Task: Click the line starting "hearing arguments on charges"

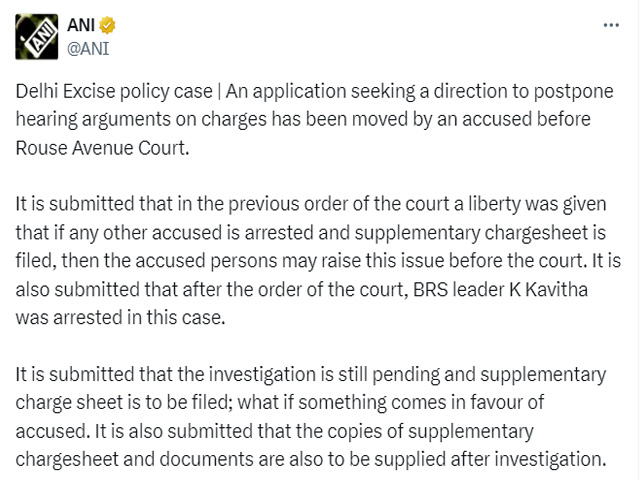Action: pos(303,120)
